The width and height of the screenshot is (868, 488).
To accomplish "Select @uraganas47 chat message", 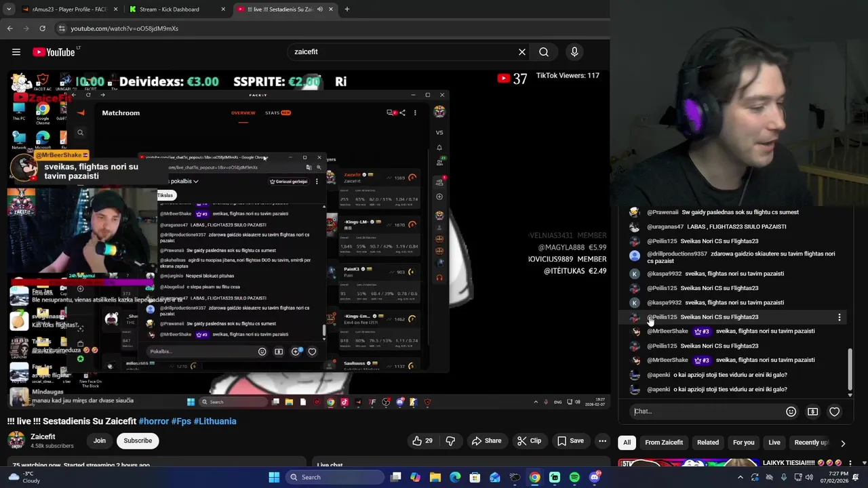I will pos(732,226).
